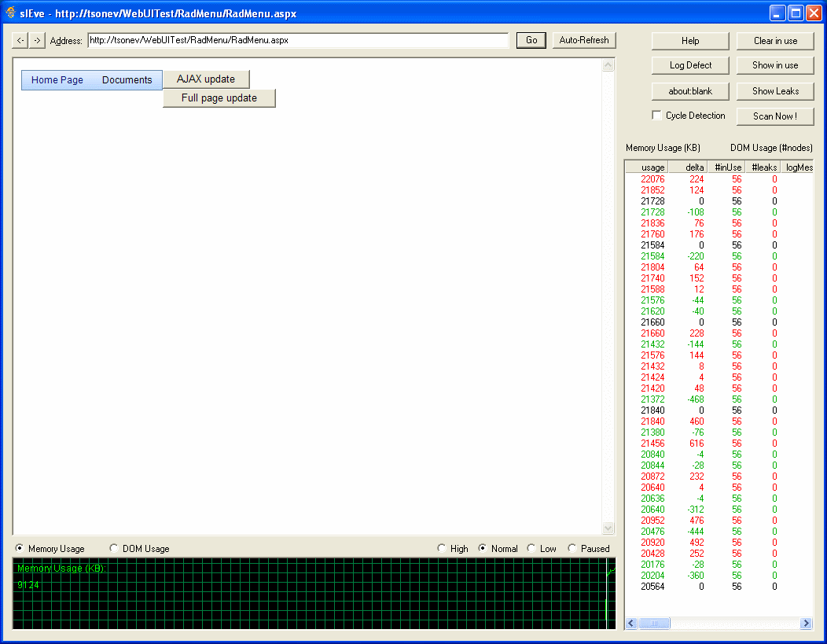Click the table's horizontal scrollbar thumb
Image resolution: width=827 pixels, height=644 pixels.
tap(654, 623)
